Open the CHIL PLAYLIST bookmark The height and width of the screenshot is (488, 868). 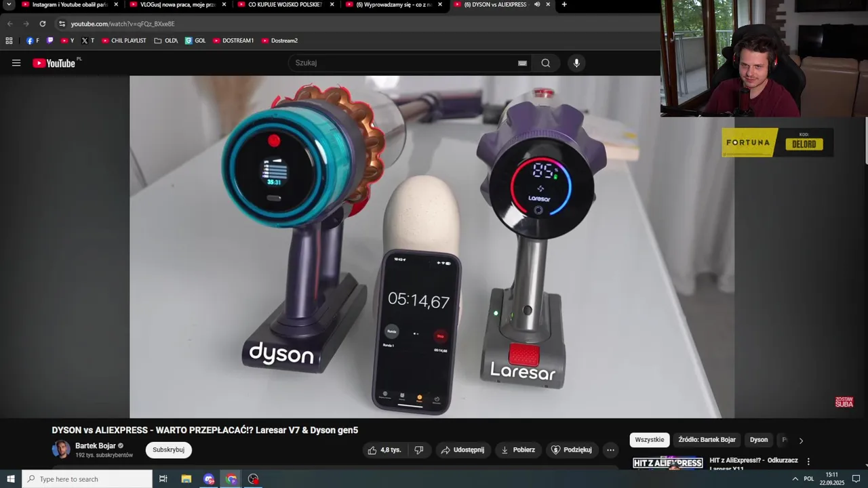click(124, 41)
